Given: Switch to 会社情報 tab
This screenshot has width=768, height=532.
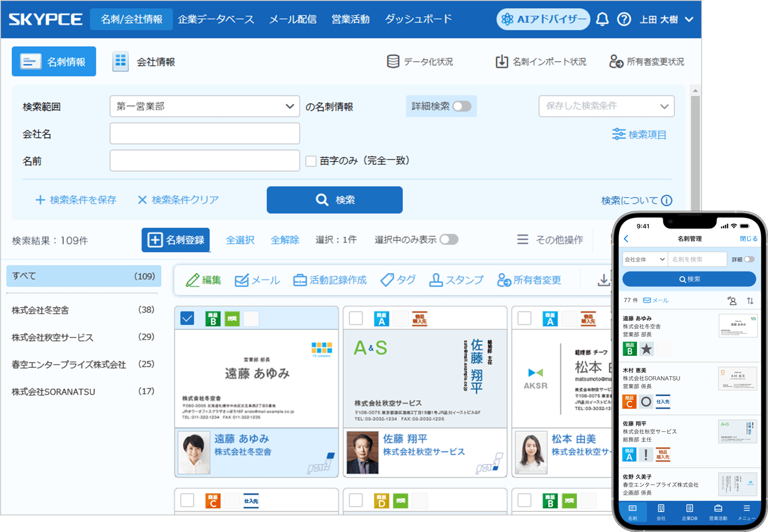Looking at the screenshot, I should [144, 61].
